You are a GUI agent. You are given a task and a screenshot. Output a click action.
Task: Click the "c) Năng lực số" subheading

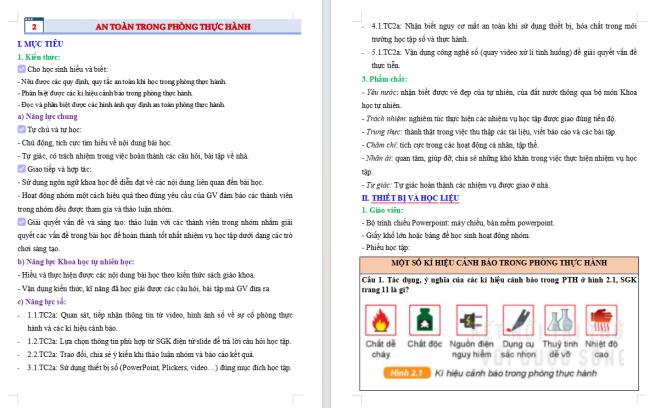tap(41, 301)
